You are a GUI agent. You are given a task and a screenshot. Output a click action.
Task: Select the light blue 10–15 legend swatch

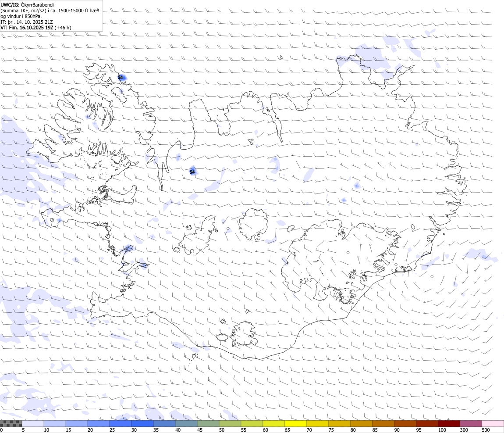click(55, 423)
